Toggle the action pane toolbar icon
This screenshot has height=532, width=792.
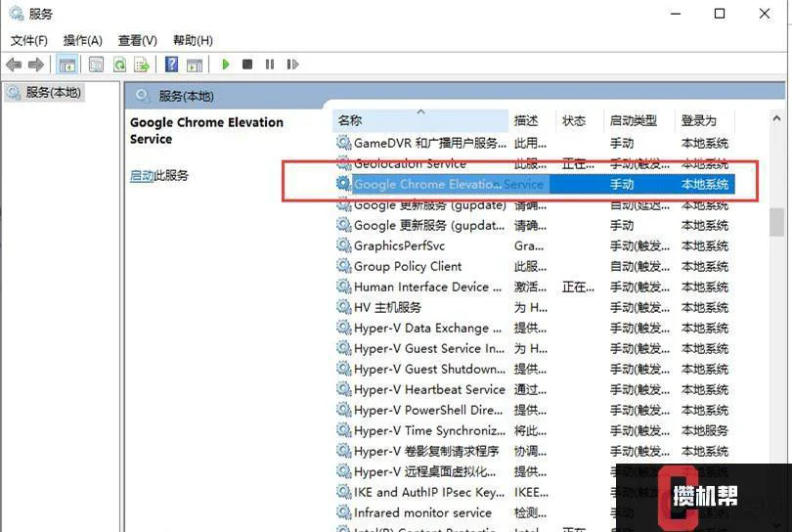click(195, 65)
